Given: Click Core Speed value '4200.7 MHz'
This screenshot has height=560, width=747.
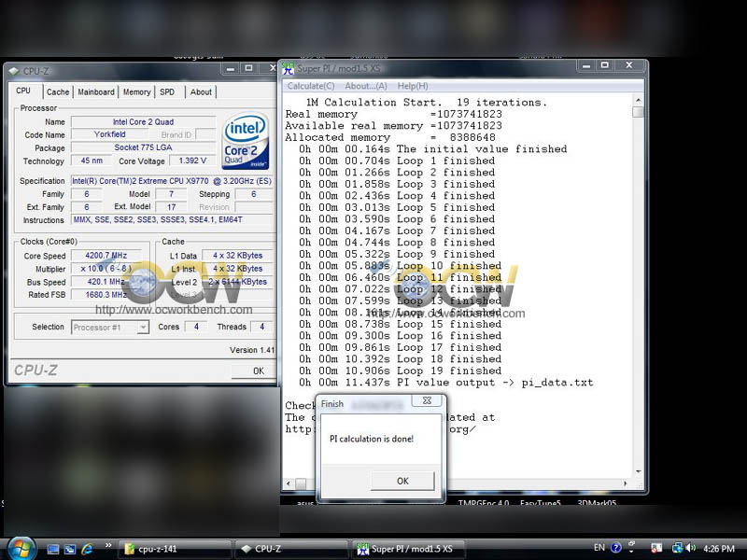Looking at the screenshot, I should (106, 255).
